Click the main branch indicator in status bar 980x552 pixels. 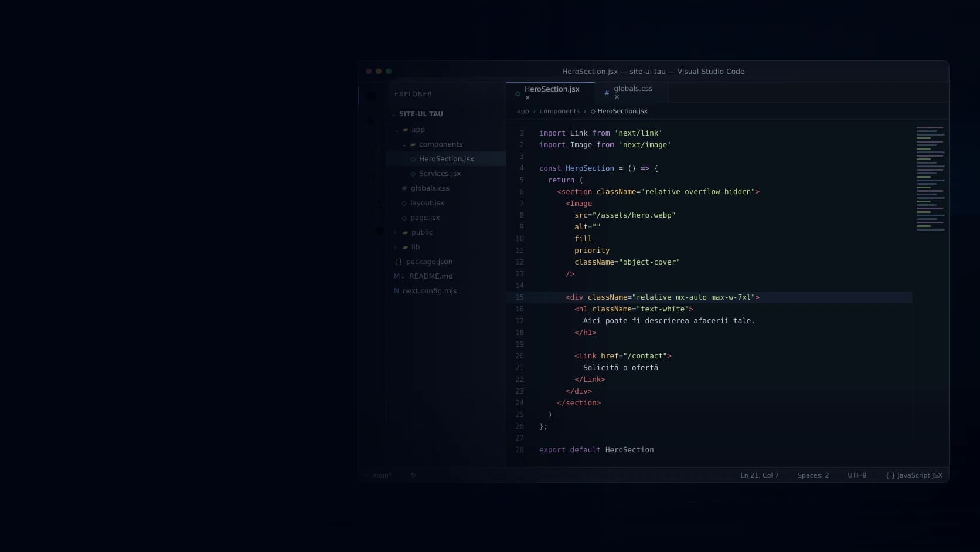(x=379, y=476)
